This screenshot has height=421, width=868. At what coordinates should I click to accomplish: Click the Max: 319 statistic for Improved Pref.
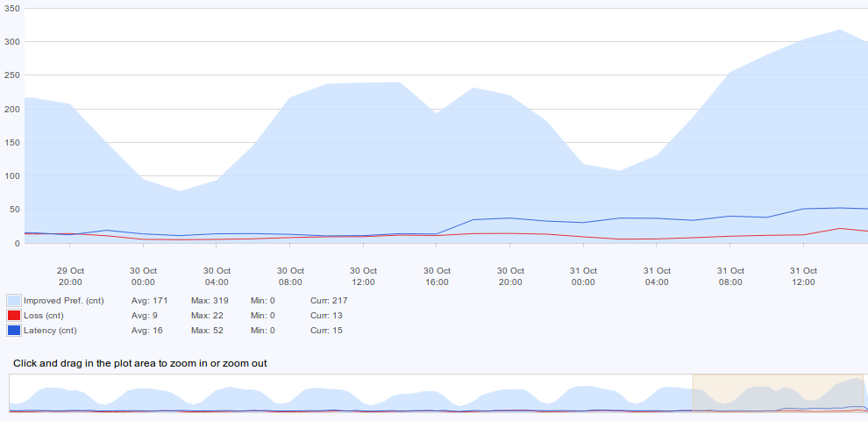point(210,301)
